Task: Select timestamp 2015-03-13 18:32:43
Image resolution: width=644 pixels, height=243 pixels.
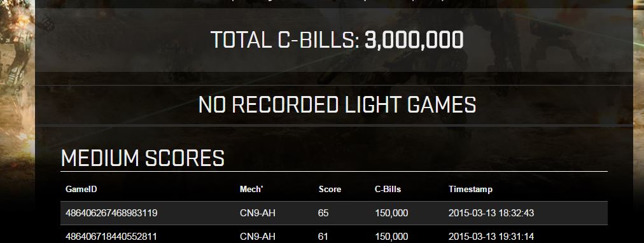Action: 491,213
